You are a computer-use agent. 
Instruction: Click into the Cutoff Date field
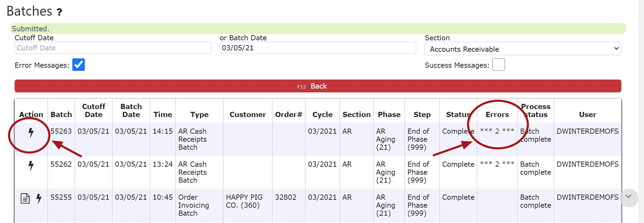pyautogui.click(x=113, y=48)
